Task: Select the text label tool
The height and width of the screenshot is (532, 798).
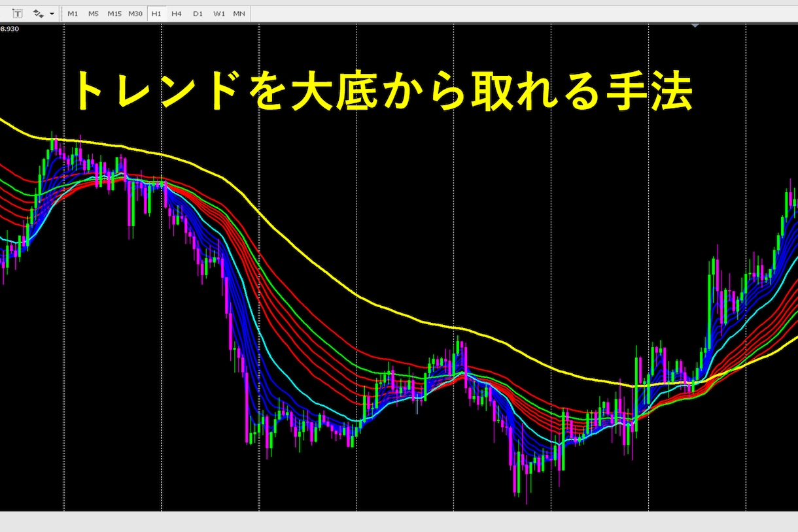Action: tap(18, 13)
